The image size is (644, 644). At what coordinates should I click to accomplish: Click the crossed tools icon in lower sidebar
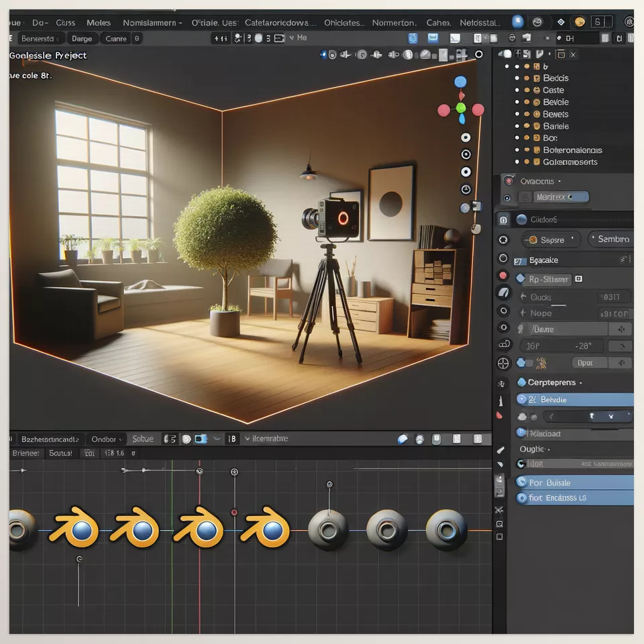click(499, 510)
